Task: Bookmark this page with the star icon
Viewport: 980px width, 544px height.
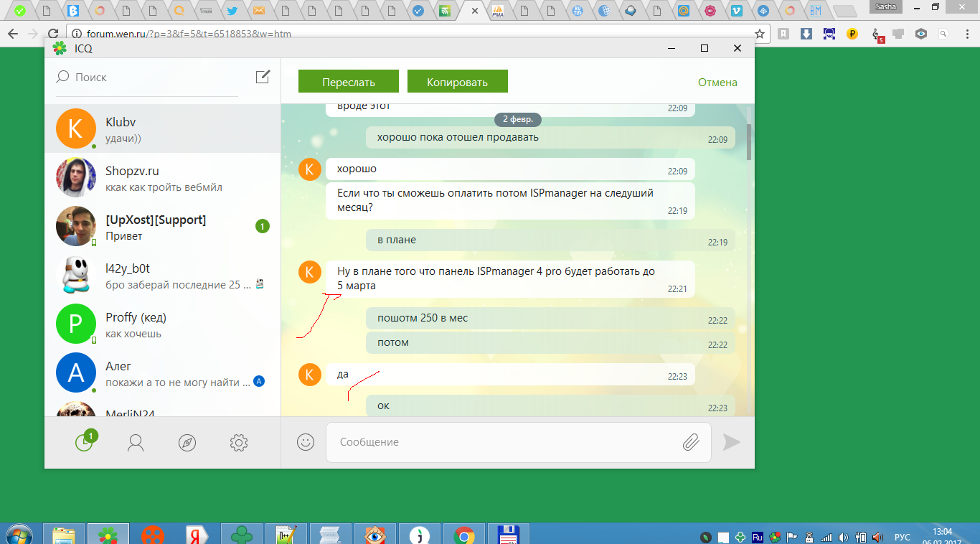Action: click(759, 34)
